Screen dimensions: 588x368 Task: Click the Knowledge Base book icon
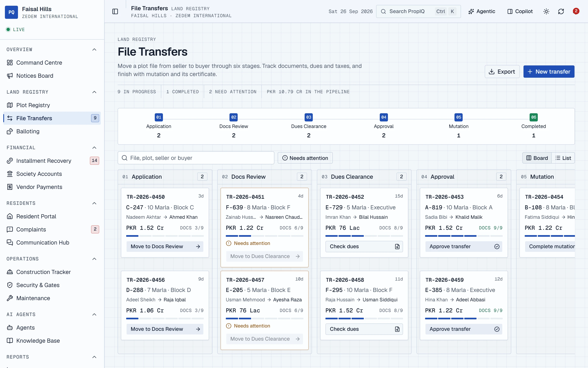click(x=10, y=341)
